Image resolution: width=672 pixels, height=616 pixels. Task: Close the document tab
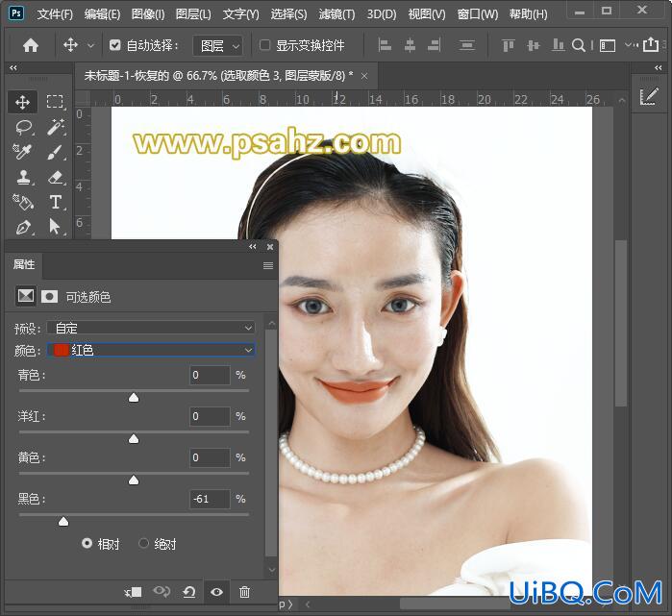[x=364, y=76]
